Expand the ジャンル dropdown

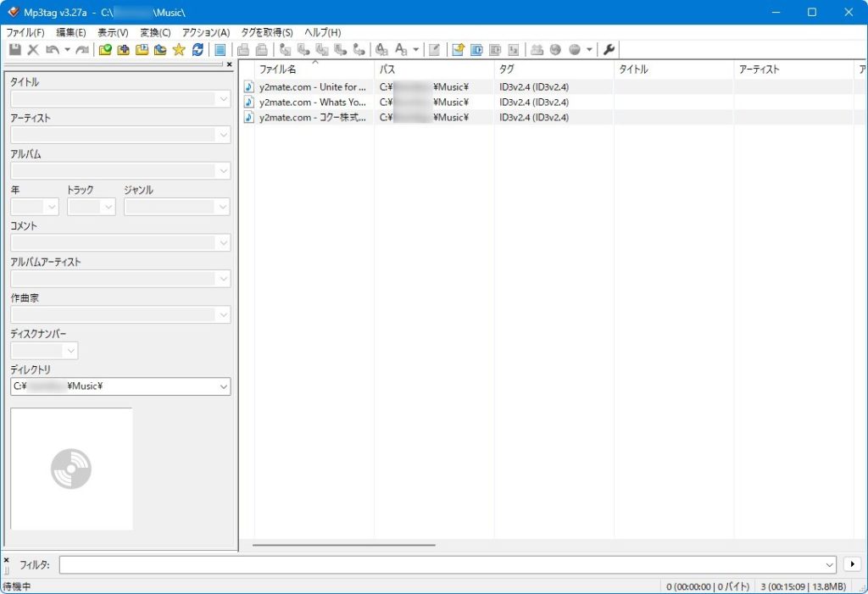pyautogui.click(x=223, y=207)
